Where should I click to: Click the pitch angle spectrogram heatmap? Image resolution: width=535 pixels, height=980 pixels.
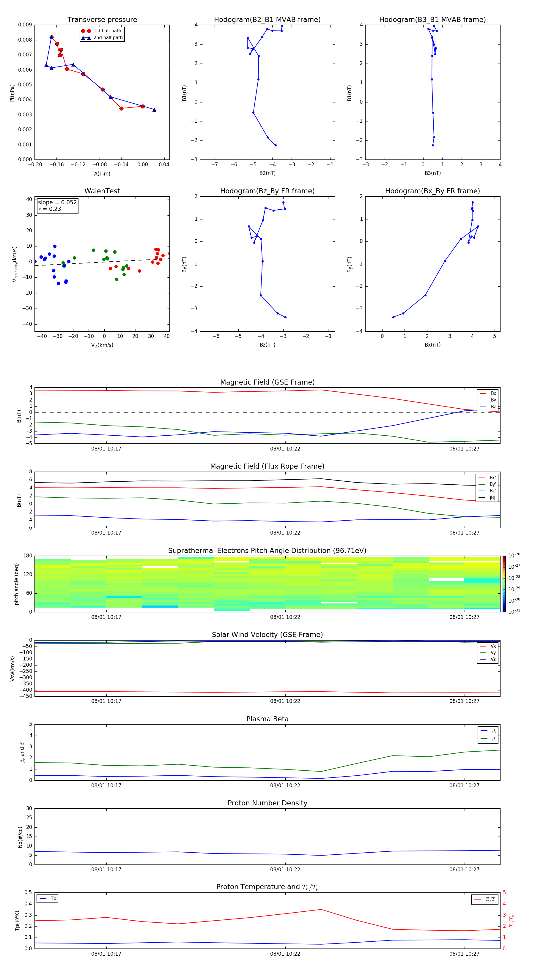tap(267, 584)
